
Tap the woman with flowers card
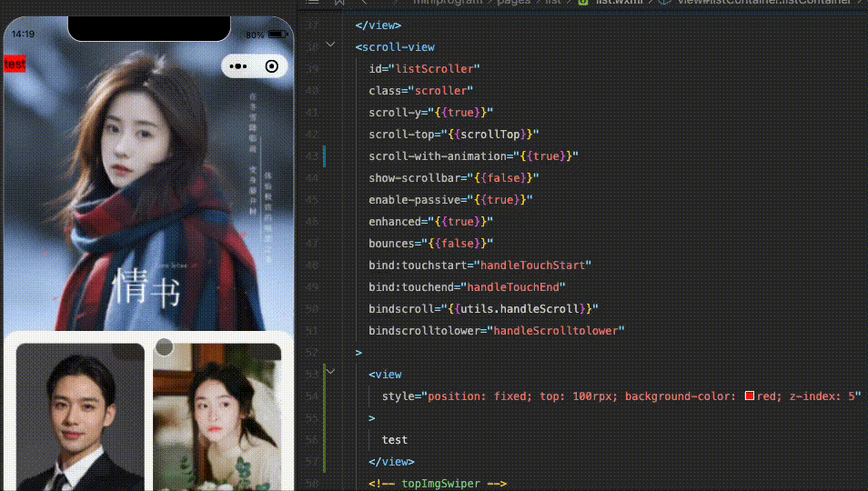point(217,417)
